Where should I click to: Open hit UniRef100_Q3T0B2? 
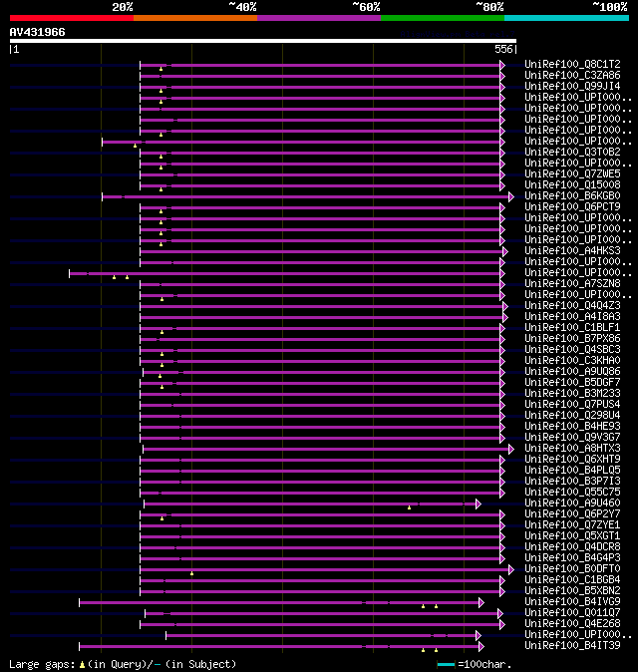click(x=572, y=153)
